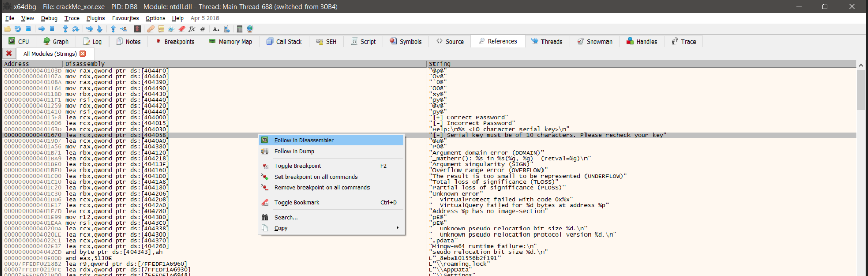Image resolution: width=868 pixels, height=276 pixels.
Task: Click the patches bandage icon
Action: coord(150,29)
